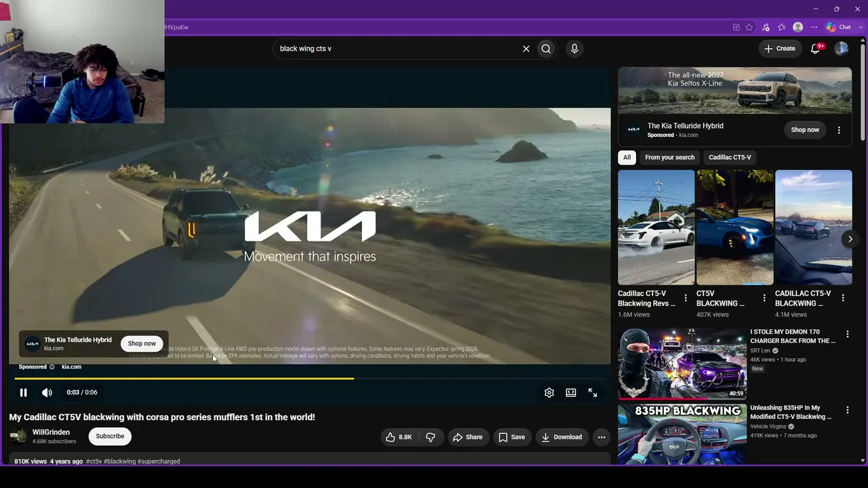This screenshot has width=868, height=488.
Task: Open the Demon 170 Charger video thumbnail
Action: (682, 364)
